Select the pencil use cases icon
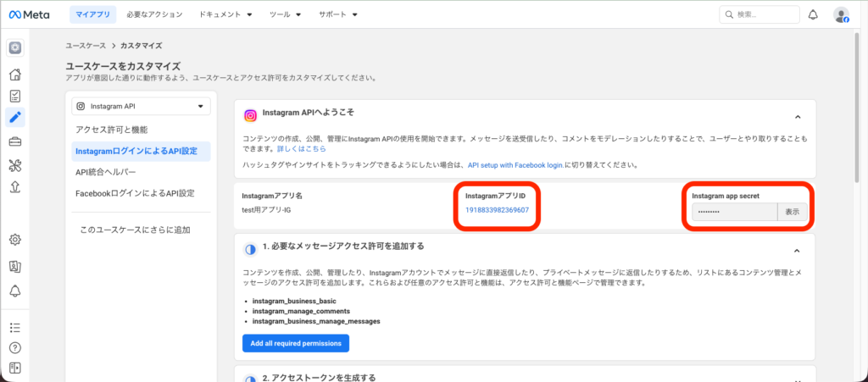Image resolution: width=868 pixels, height=382 pixels. (x=14, y=117)
